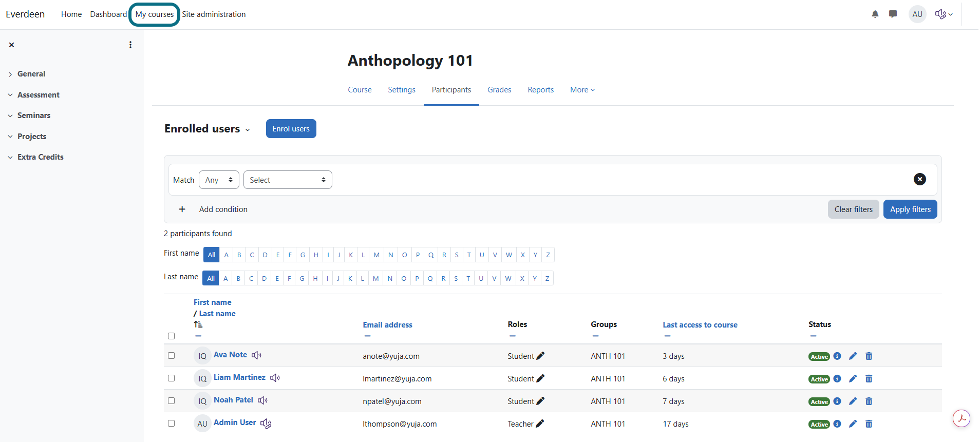Click the sort order icon under Last name
This screenshot has width=980, height=442.
point(198,324)
